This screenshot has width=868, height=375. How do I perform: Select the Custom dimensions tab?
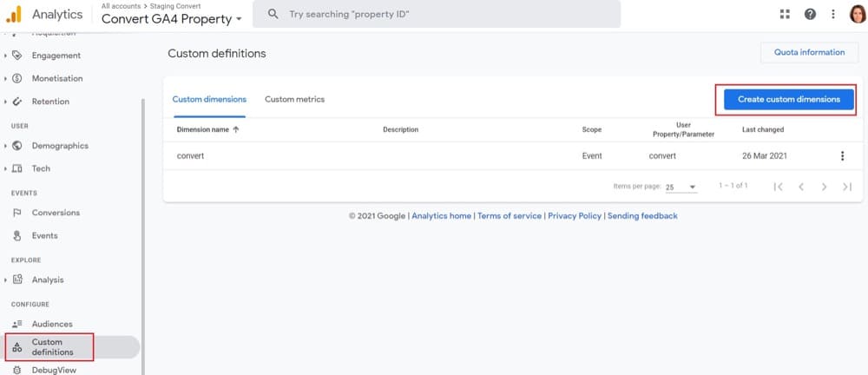click(x=209, y=100)
